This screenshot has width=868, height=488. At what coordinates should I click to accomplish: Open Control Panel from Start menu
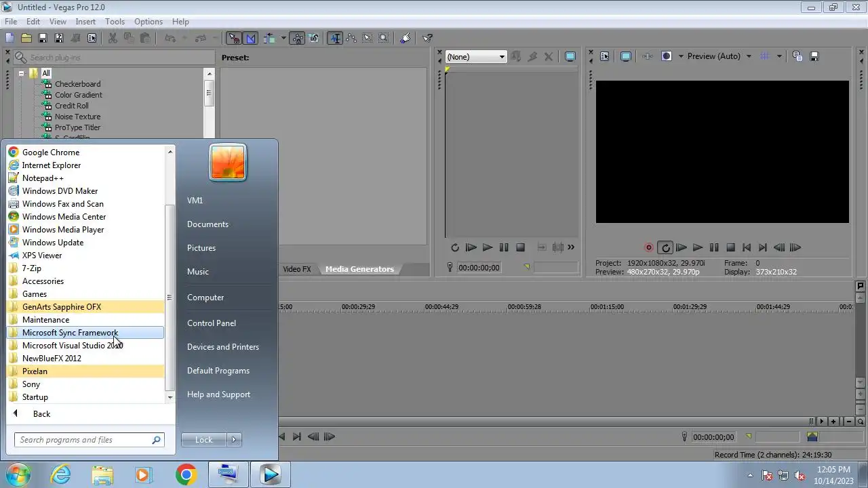point(212,323)
